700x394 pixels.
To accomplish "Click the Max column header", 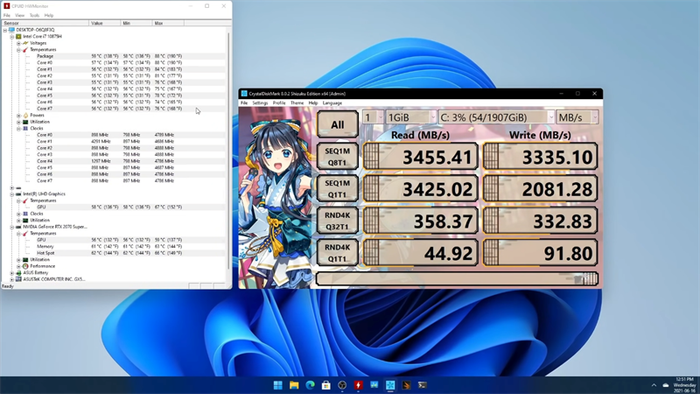I will click(168, 23).
